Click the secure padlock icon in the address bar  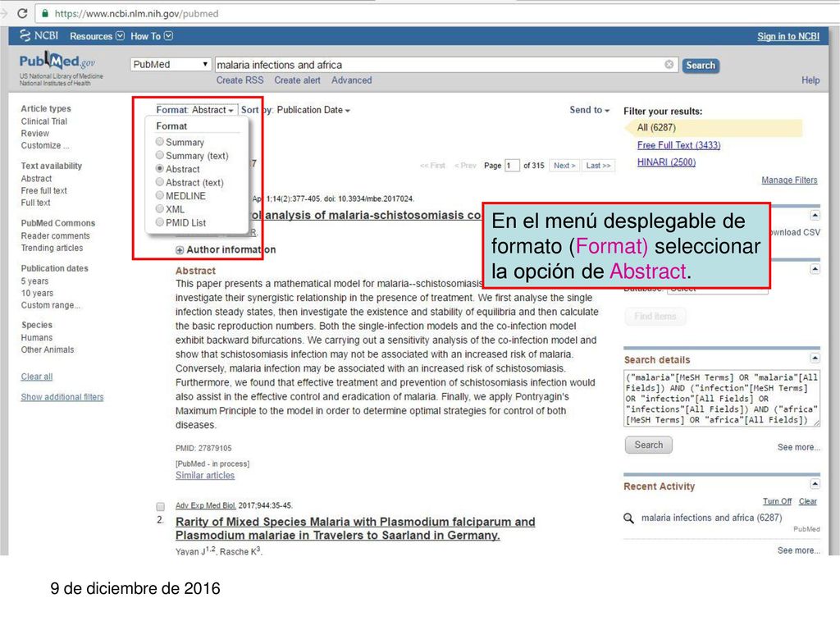(45, 13)
